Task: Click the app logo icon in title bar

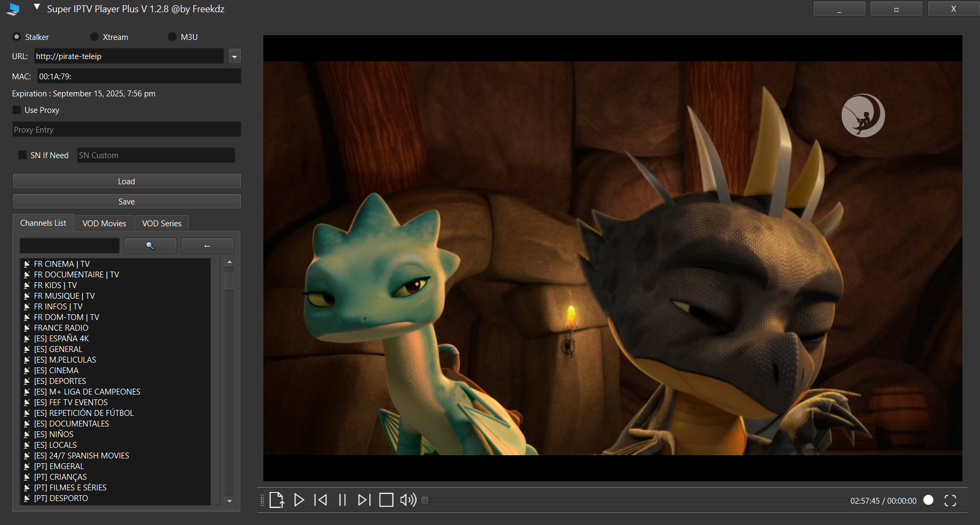Action: (x=14, y=9)
